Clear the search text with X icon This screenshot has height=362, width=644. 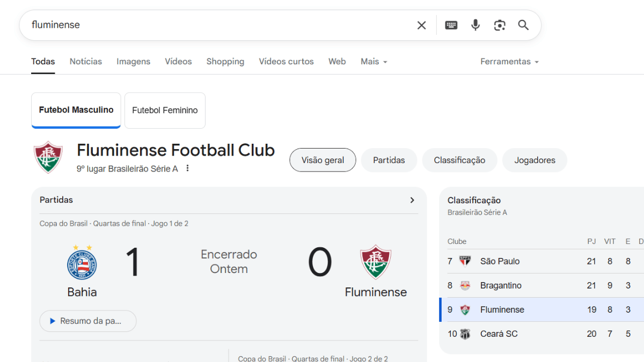pos(421,25)
